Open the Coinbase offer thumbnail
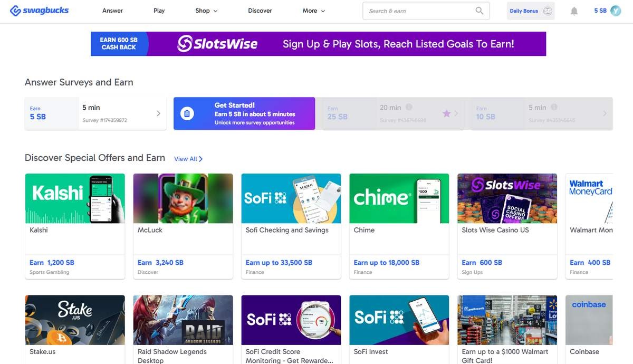Viewport: 633px width, 364px height. click(x=589, y=320)
